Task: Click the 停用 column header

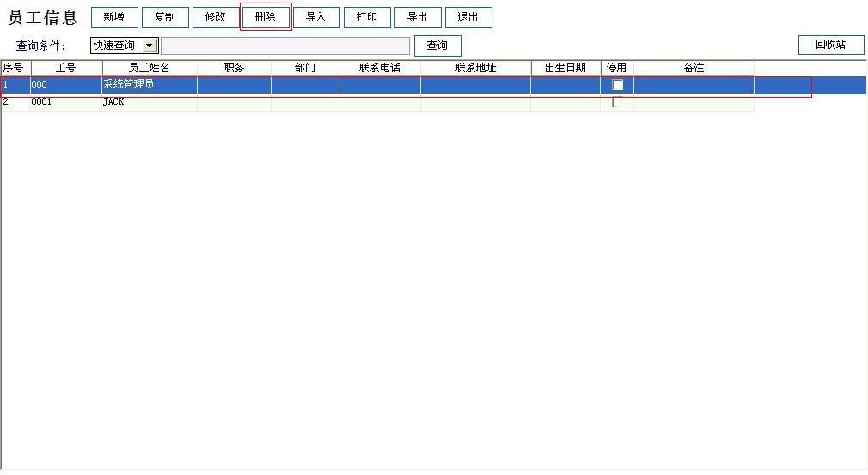Action: pyautogui.click(x=617, y=68)
